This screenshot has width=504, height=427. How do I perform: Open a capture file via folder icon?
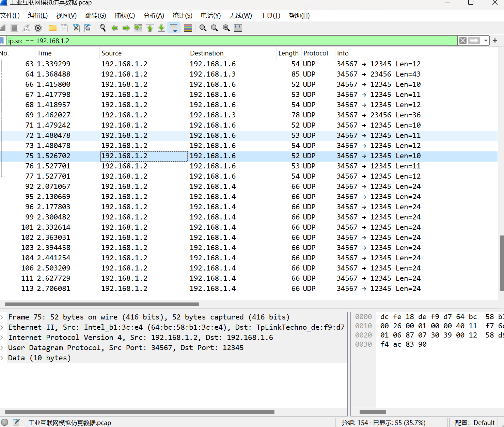coord(53,28)
